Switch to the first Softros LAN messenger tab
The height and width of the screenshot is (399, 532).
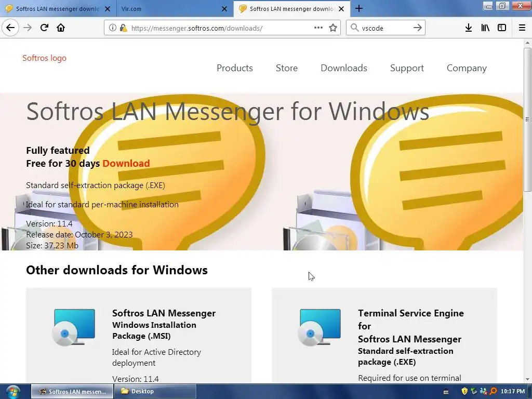pos(58,9)
